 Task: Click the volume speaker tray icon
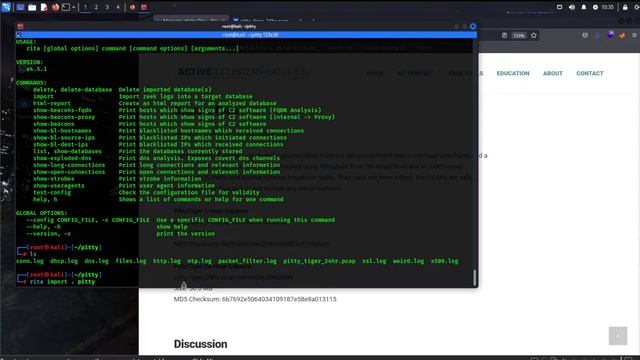[x=572, y=7]
